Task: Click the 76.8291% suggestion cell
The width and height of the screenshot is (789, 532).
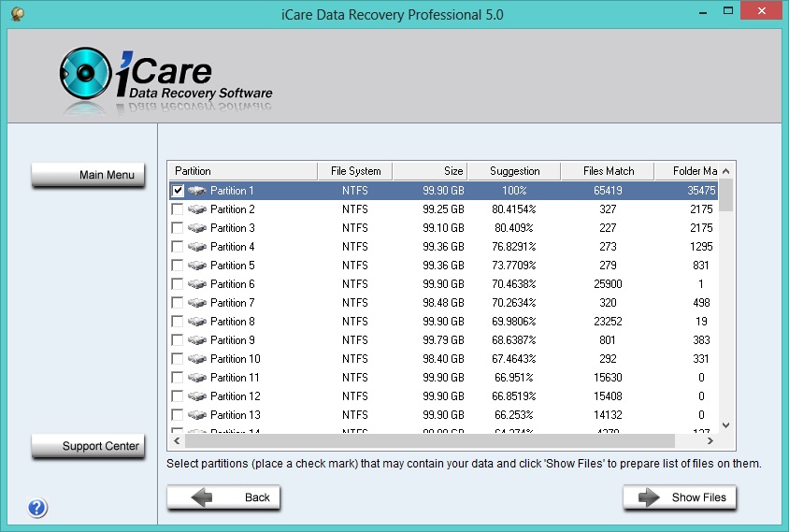Action: point(514,247)
